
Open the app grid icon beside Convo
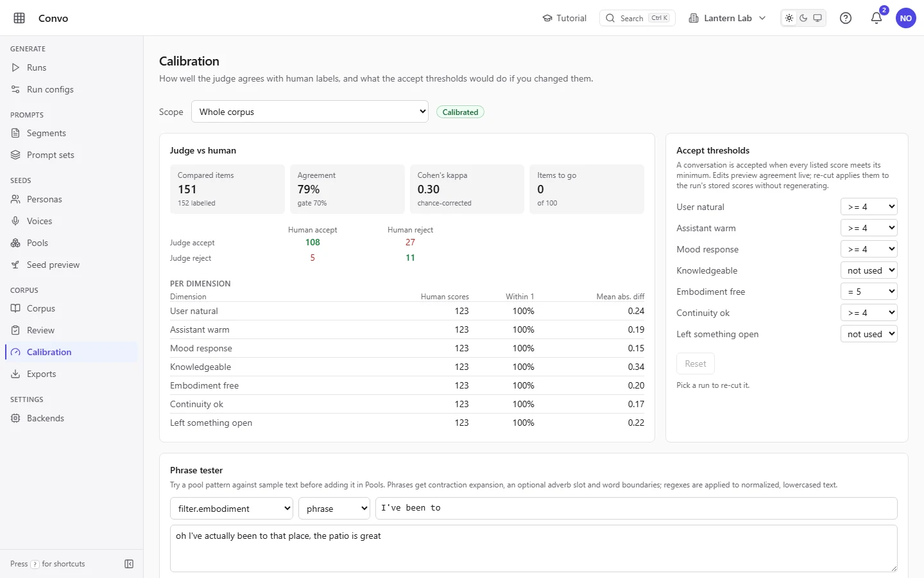point(19,18)
